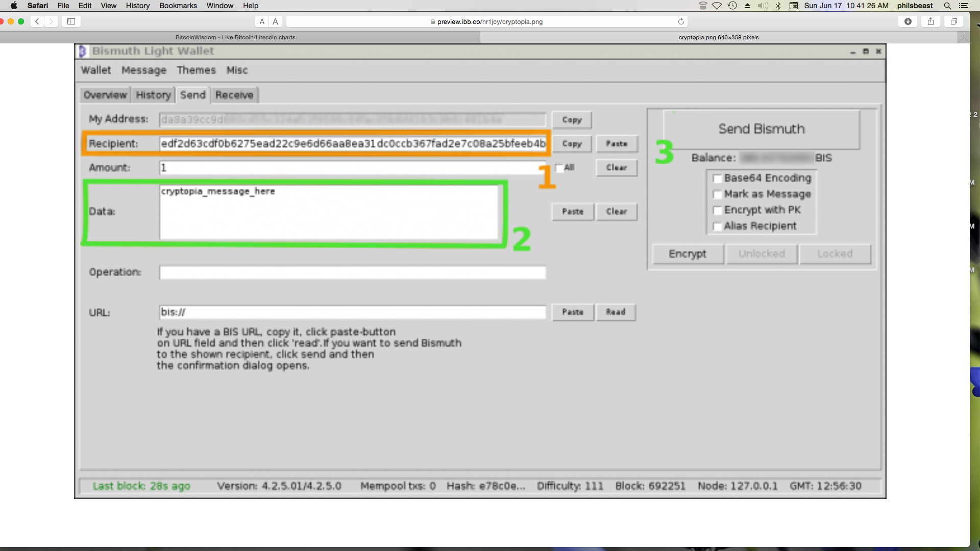
Task: Toggle the Safari sidebar button
Action: [x=71, y=21]
